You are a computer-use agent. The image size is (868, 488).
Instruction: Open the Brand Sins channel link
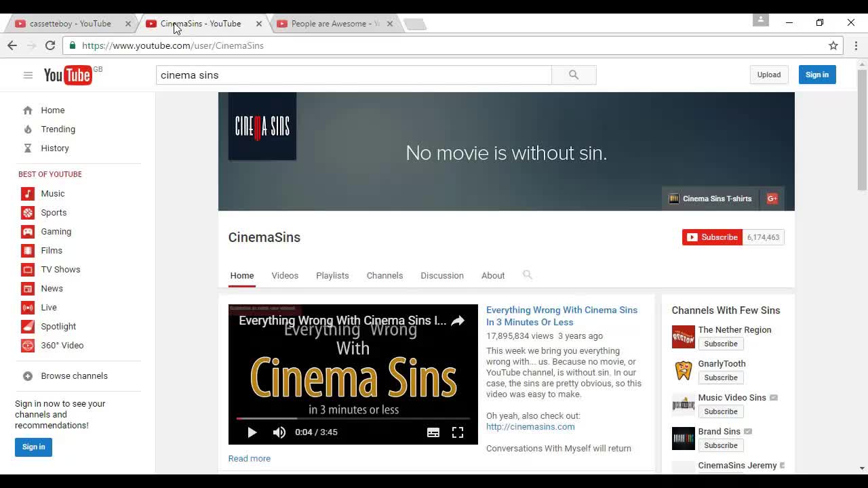(719, 432)
